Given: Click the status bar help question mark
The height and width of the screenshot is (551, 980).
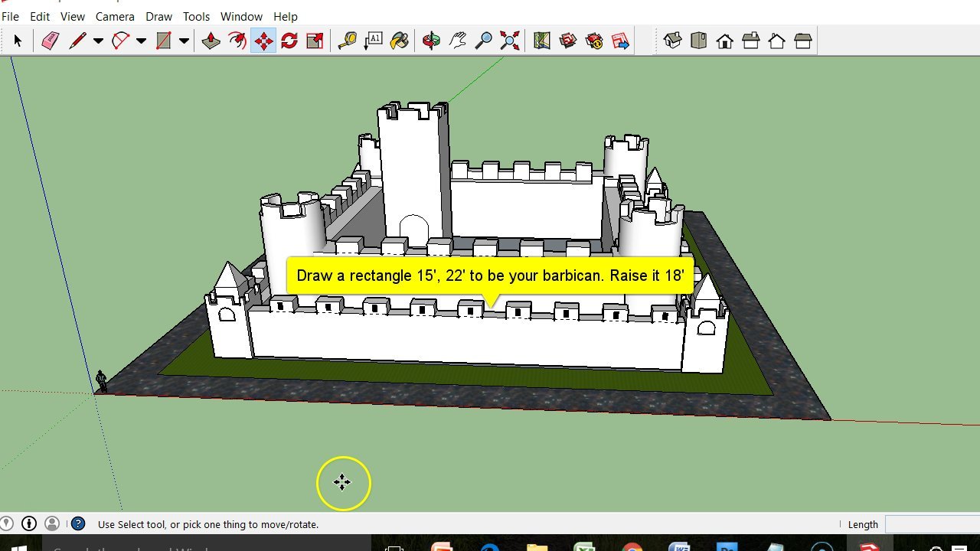Looking at the screenshot, I should click(78, 523).
